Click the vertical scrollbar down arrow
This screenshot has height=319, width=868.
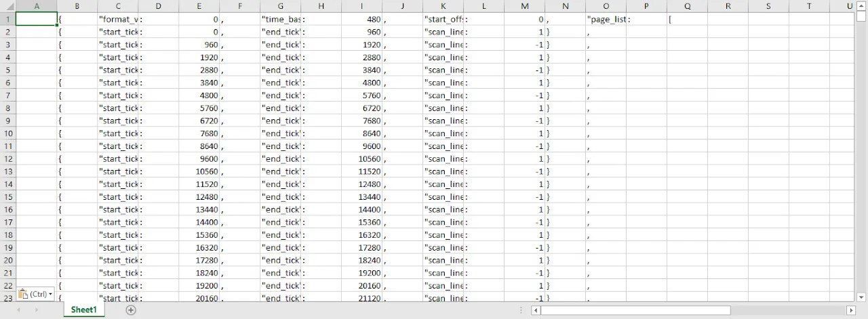(861, 297)
